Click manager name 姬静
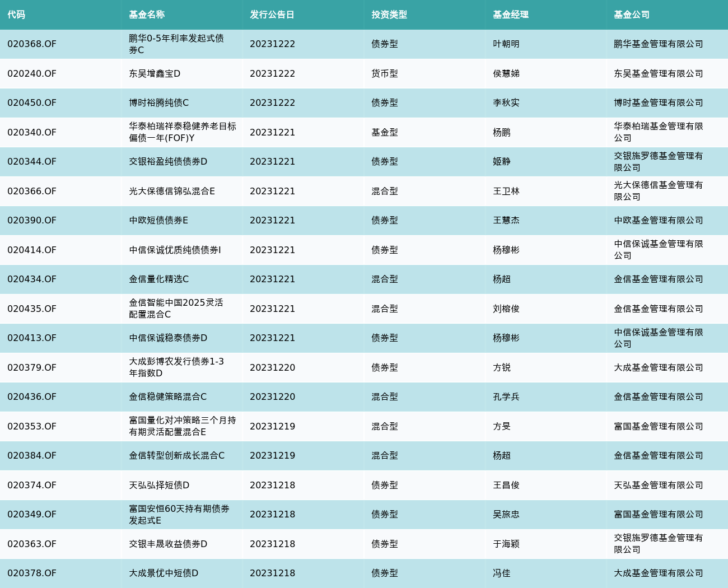 tap(502, 162)
